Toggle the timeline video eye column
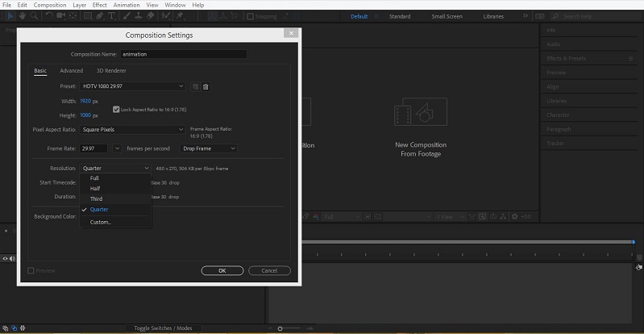644x334 pixels. 5,259
